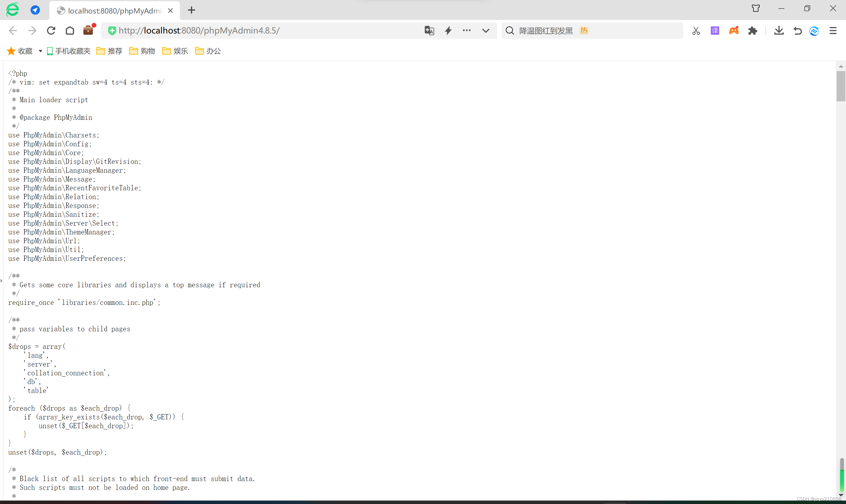This screenshot has width=846, height=504.
Task: Open the hamburger main menu
Action: (833, 31)
